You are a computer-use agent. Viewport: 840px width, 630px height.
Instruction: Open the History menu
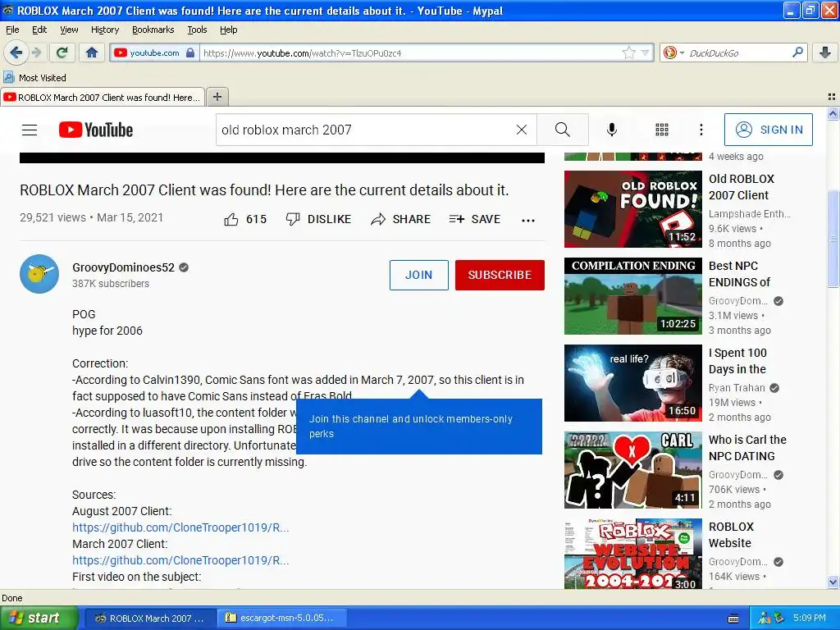coord(105,30)
